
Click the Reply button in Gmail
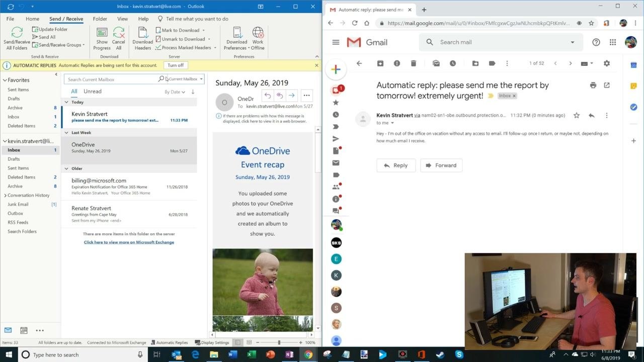(x=396, y=165)
